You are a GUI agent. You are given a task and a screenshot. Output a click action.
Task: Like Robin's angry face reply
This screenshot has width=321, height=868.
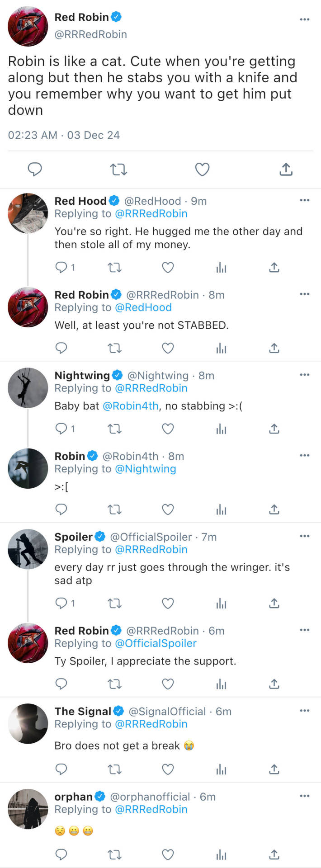point(168,509)
